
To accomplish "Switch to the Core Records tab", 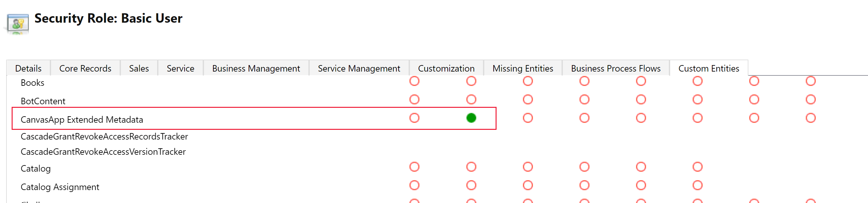I will coord(85,68).
